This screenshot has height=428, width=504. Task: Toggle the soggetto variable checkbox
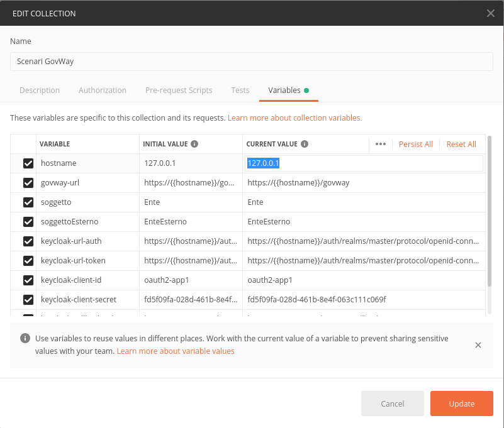[28, 202]
